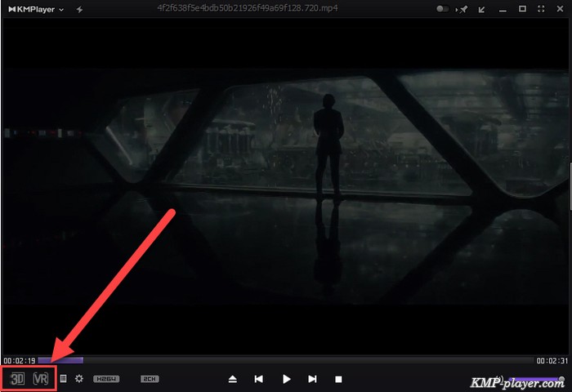The image size is (572, 392).
Task: Enter fullscreen mode
Action: coord(541,9)
